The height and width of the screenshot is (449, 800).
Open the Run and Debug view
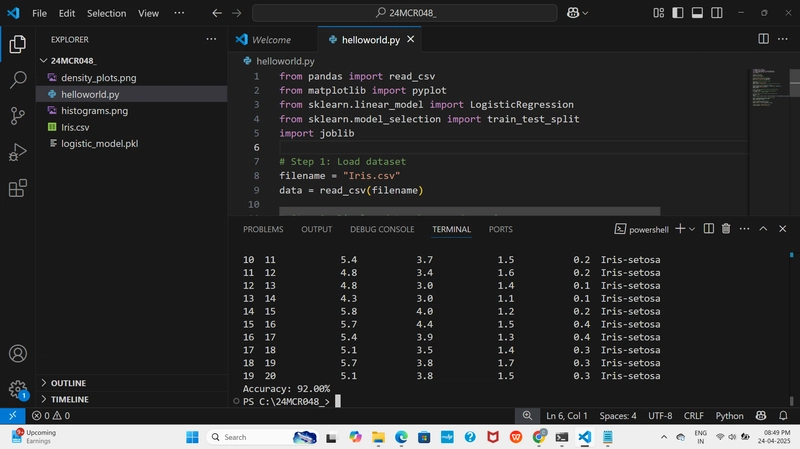(18, 152)
